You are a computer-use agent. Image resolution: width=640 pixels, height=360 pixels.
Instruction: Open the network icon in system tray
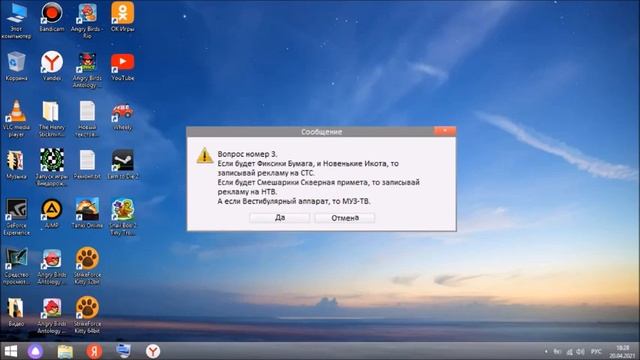tap(569, 351)
